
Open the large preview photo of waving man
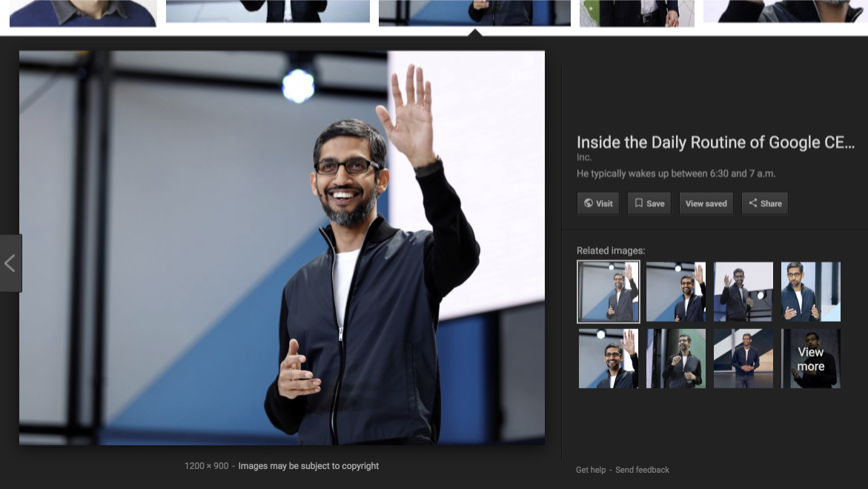[x=282, y=247]
